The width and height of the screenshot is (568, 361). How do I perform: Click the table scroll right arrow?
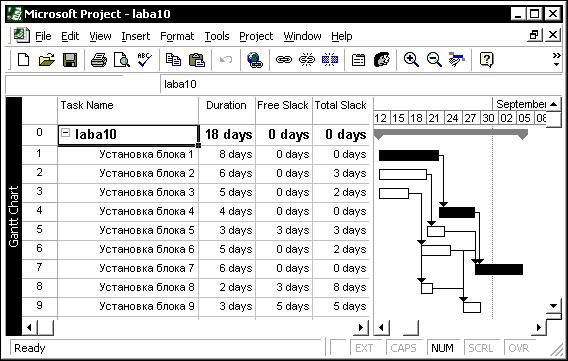(x=361, y=328)
